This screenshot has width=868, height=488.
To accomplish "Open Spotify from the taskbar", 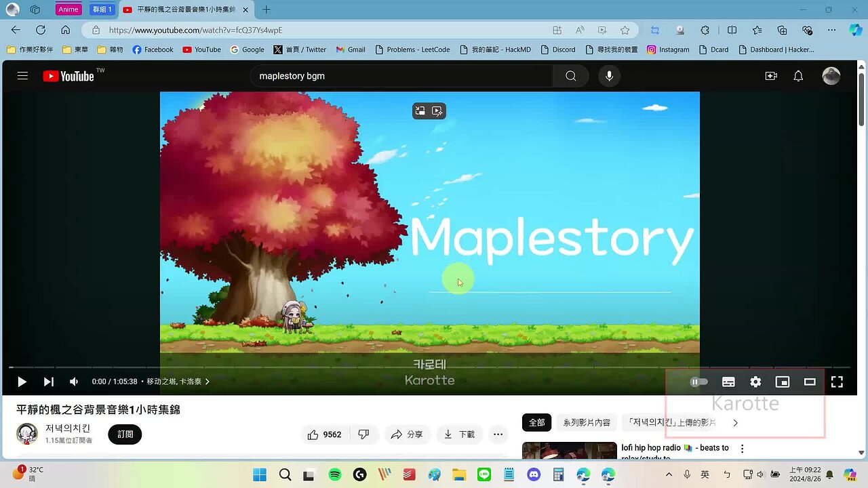I will 335,474.
